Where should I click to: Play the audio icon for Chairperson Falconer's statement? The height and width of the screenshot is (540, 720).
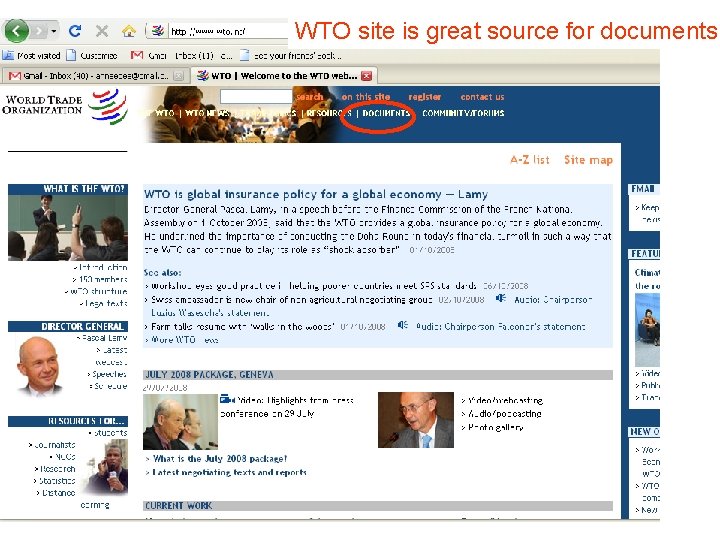403,326
